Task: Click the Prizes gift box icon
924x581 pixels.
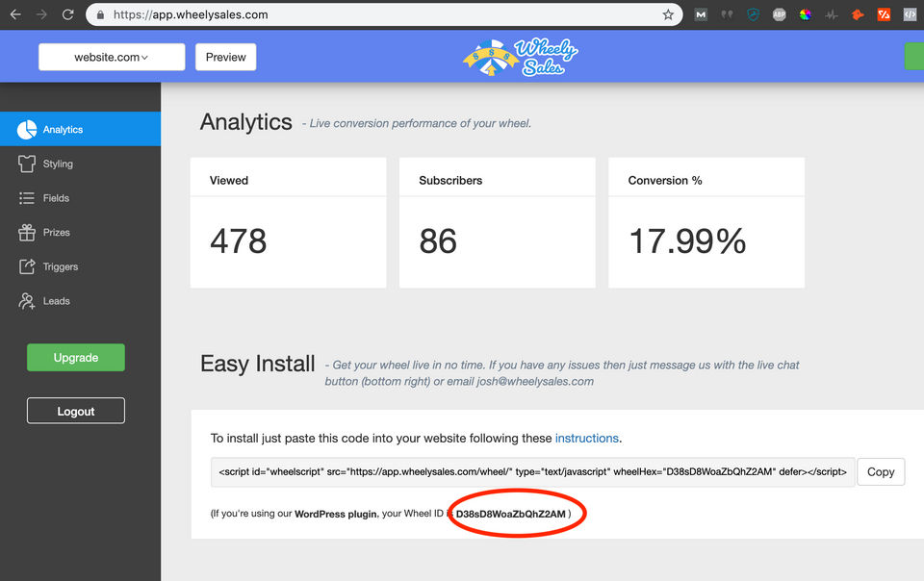Action: tap(27, 233)
